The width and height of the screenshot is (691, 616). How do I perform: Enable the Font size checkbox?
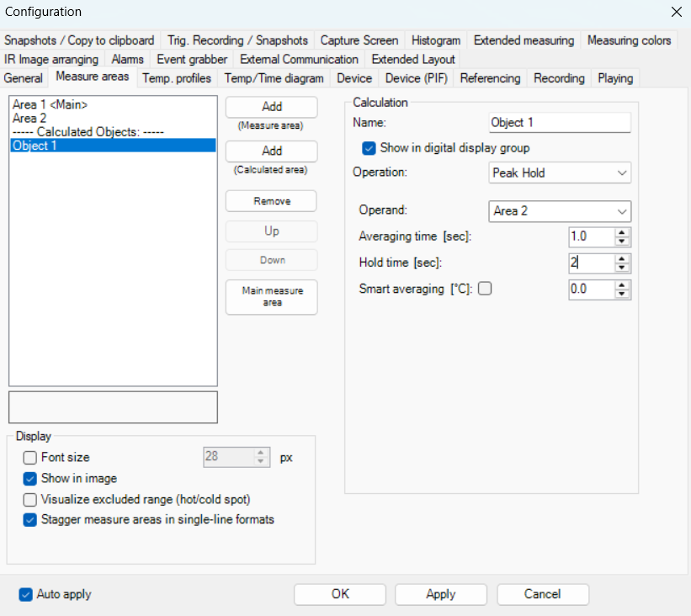point(30,458)
